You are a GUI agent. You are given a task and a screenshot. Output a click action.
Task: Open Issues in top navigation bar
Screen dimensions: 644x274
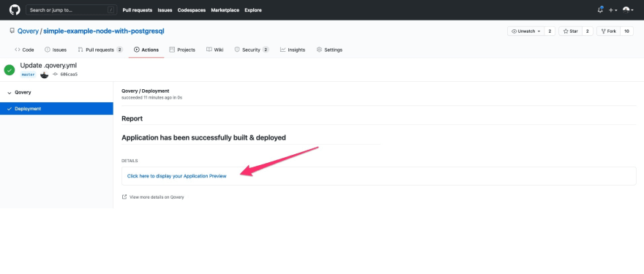[165, 10]
